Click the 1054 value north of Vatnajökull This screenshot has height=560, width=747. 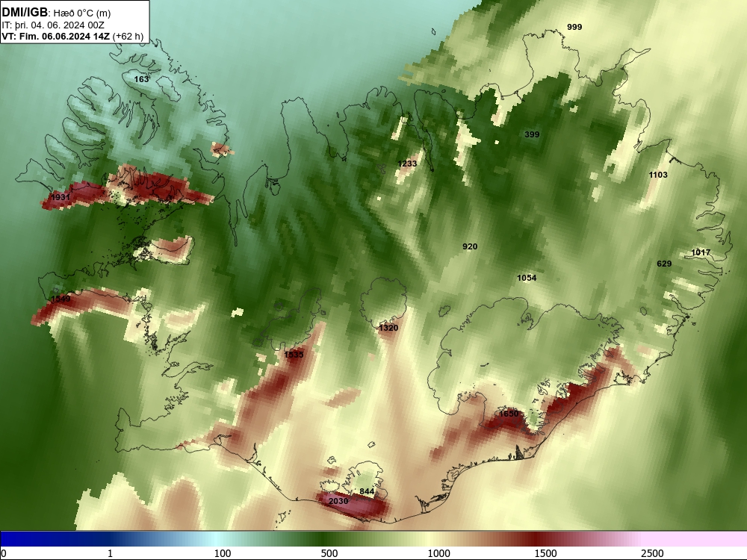click(527, 278)
